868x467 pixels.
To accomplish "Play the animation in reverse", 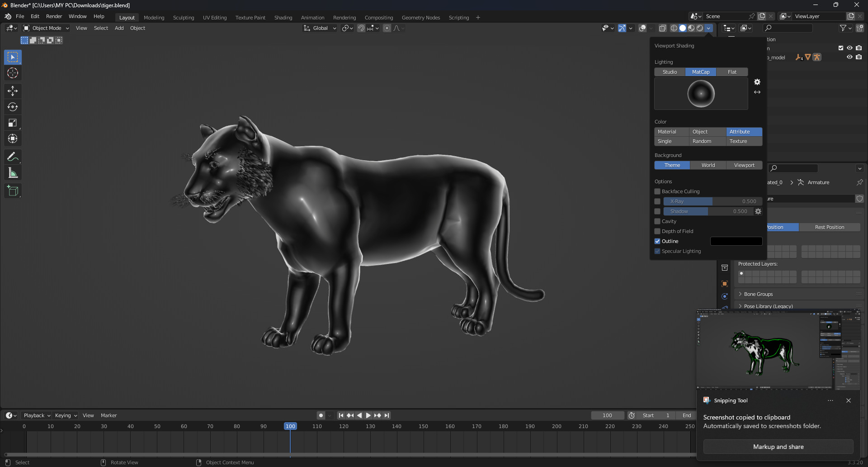I will coord(359,415).
